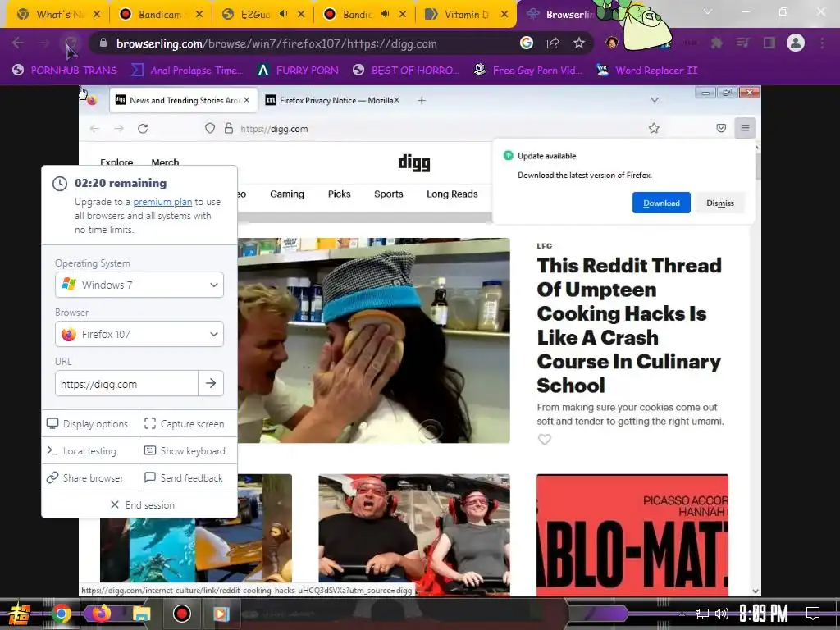Screen dimensions: 840x630
Task: Click the Google icon in address bar
Action: (527, 43)
